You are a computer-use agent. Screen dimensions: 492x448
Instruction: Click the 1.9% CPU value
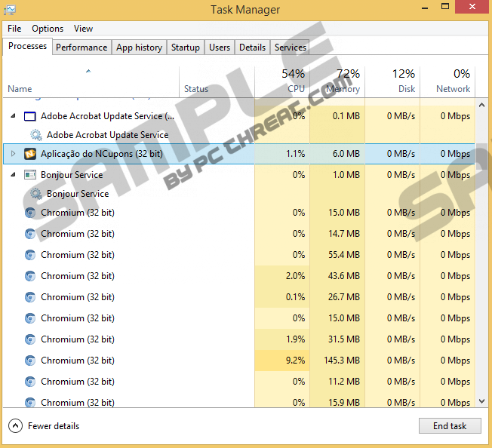(295, 339)
